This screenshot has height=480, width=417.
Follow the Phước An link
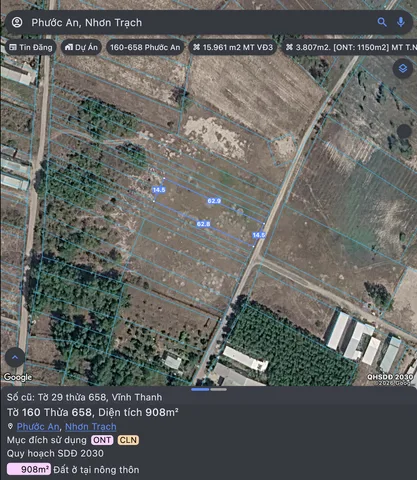click(x=38, y=426)
